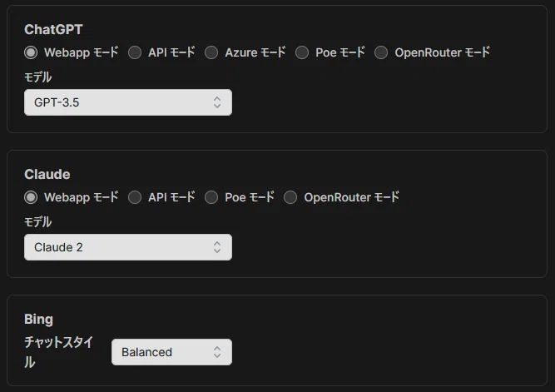The height and width of the screenshot is (392, 555).
Task: Enable ChatGPT Azure モード option
Action: [x=211, y=52]
